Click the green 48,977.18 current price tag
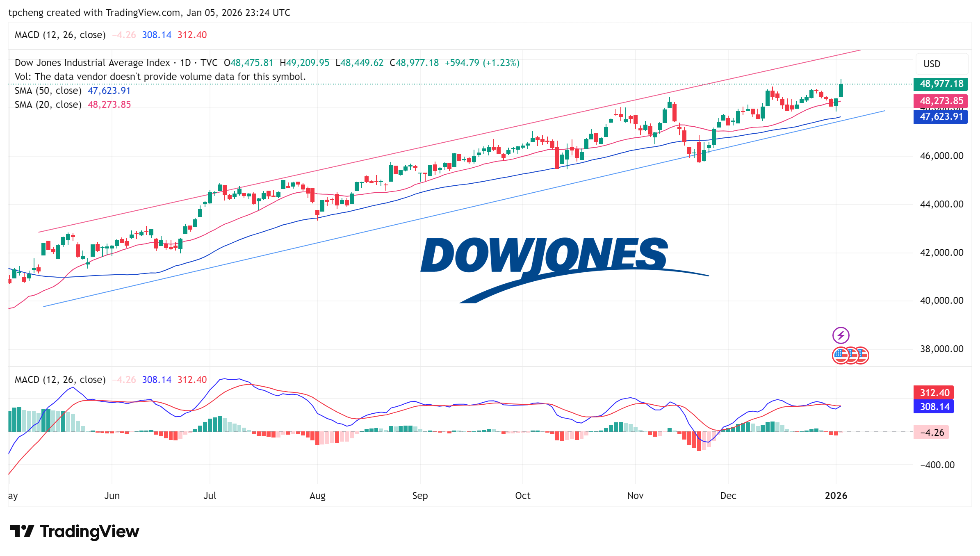The height and width of the screenshot is (556, 980). click(941, 84)
